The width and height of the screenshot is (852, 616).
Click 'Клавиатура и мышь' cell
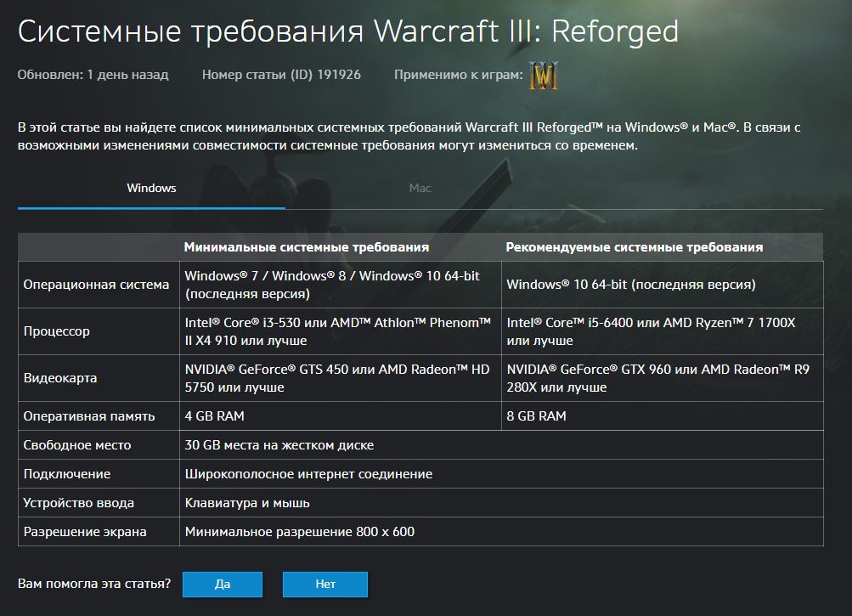(501, 502)
